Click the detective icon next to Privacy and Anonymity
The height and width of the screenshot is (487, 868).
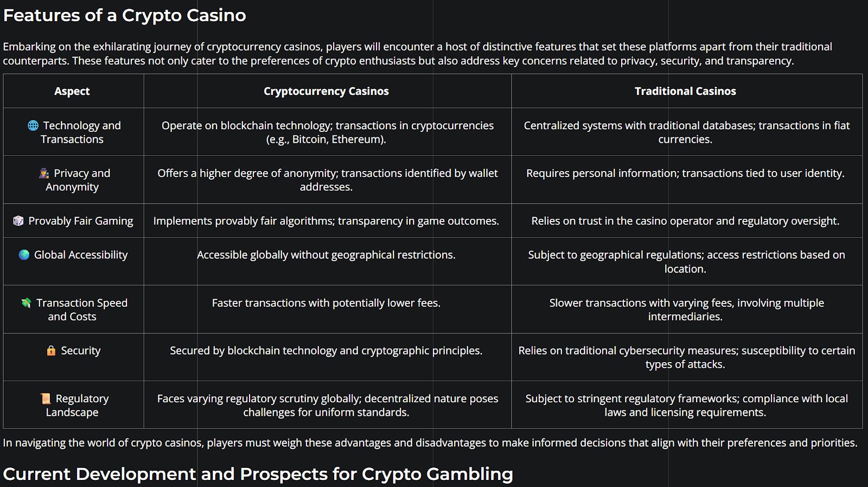click(x=44, y=173)
